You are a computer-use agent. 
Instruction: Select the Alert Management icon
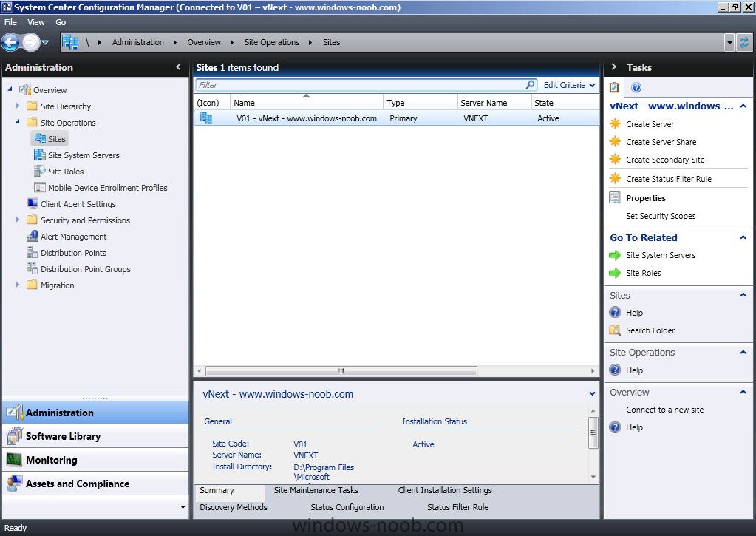(33, 236)
